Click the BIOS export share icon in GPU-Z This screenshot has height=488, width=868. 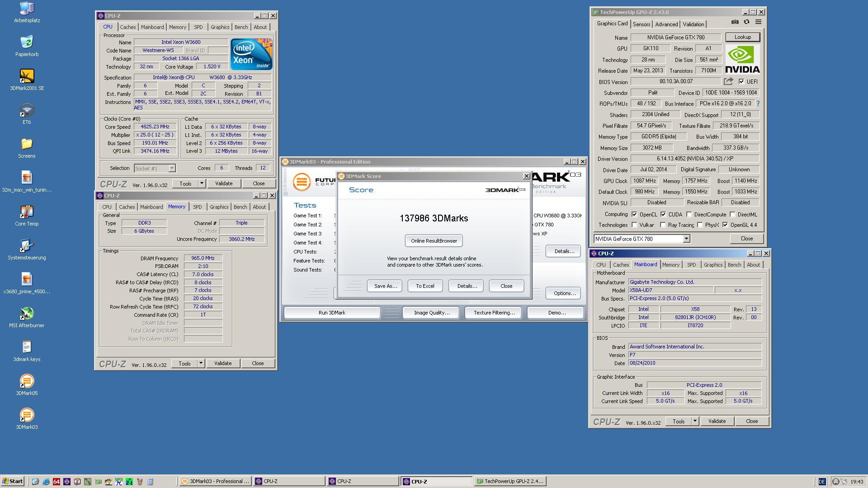(x=728, y=81)
